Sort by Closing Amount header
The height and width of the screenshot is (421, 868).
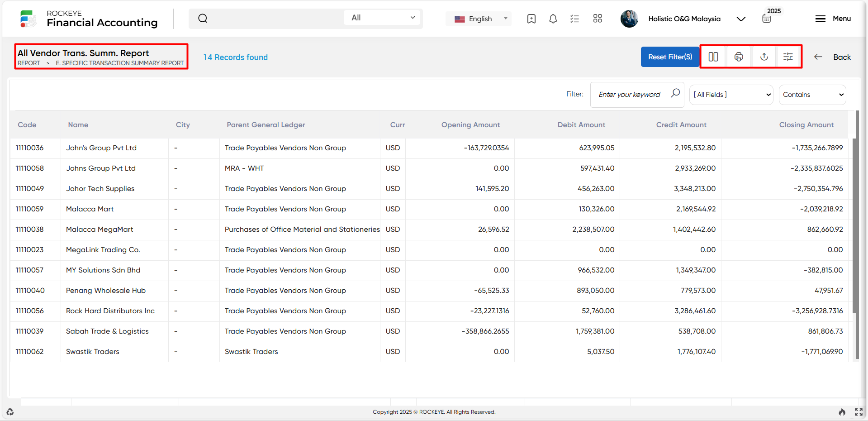(806, 125)
